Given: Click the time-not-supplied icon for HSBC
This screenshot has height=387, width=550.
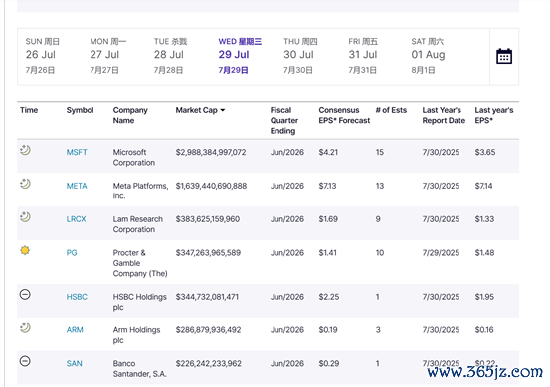Looking at the screenshot, I should pyautogui.click(x=25, y=294).
